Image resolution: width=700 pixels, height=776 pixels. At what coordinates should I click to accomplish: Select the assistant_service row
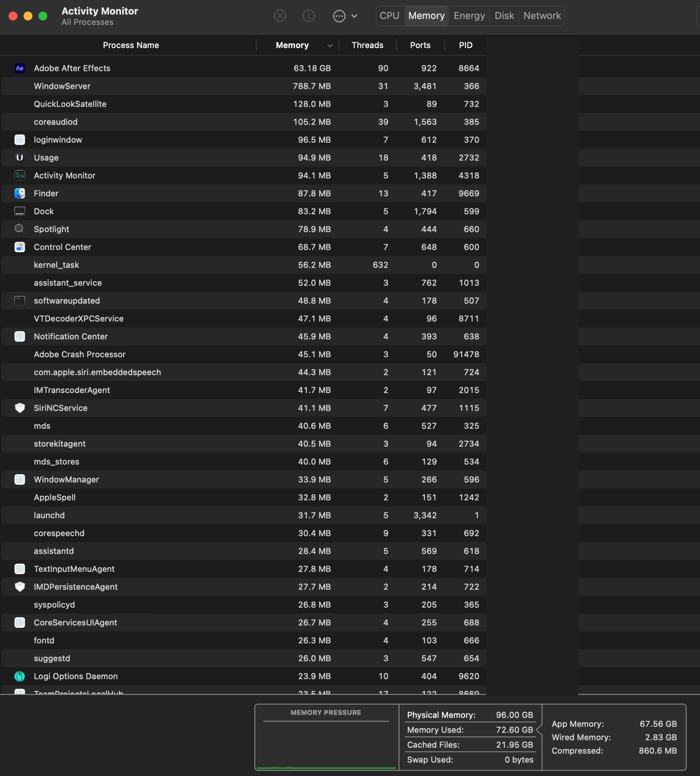(x=244, y=283)
